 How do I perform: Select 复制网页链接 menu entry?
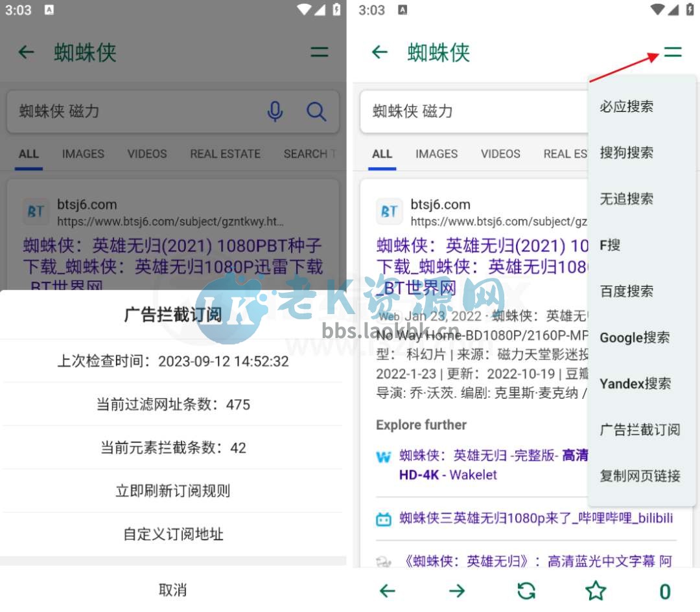pos(642,477)
